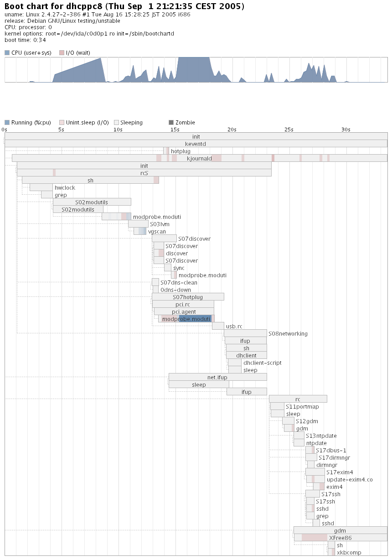Select the Unint.sleep (I/O) legend swatch
The height and width of the screenshot is (560, 392).
point(62,123)
